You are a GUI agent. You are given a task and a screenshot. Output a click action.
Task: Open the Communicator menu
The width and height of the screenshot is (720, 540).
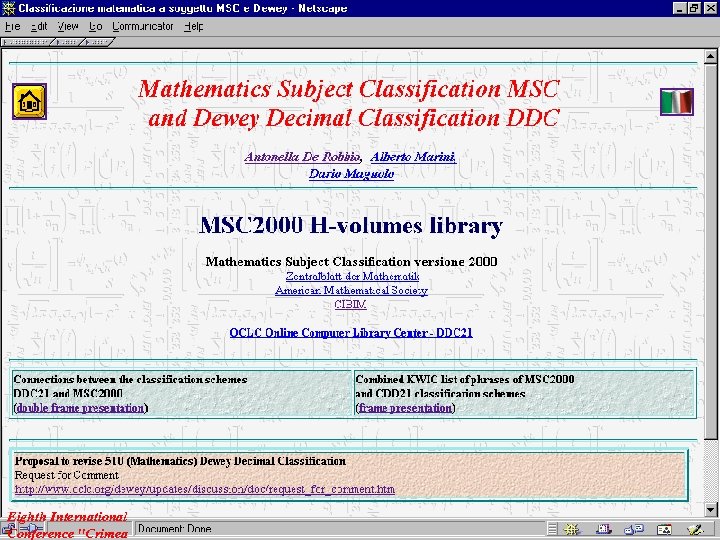pos(143,27)
